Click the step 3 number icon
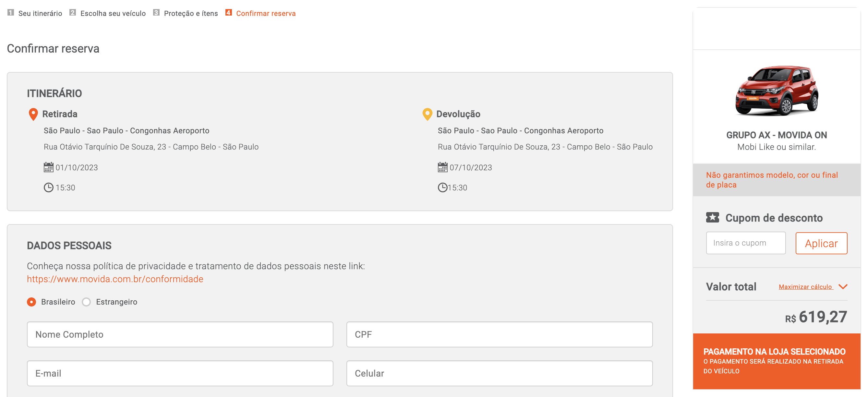This screenshot has width=868, height=397. [156, 12]
